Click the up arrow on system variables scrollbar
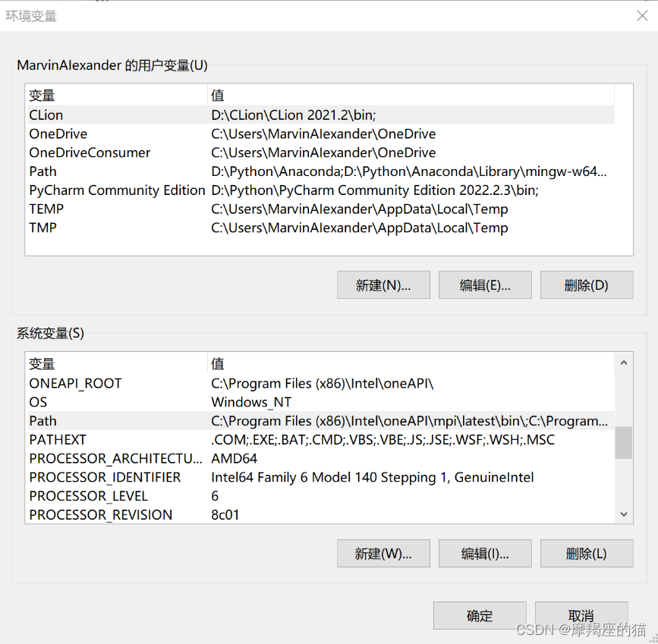 pos(624,363)
